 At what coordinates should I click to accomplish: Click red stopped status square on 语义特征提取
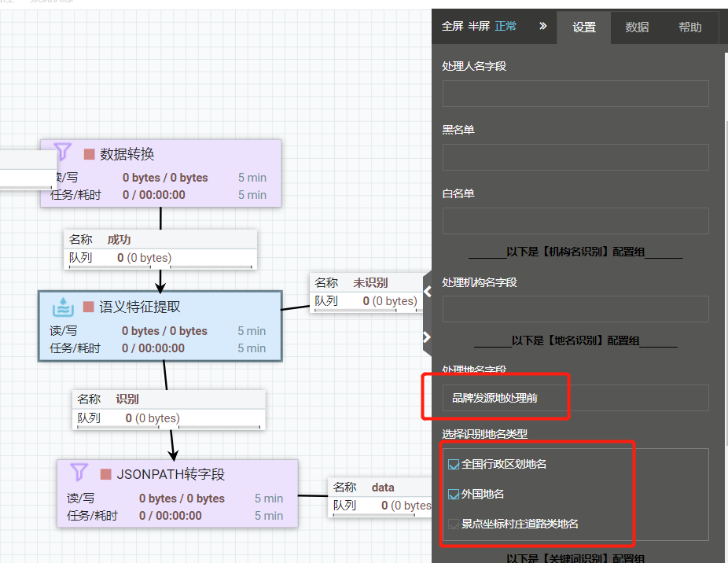(x=89, y=307)
